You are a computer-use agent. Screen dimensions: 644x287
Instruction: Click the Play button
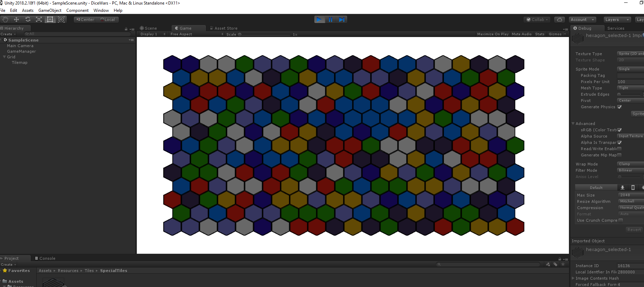pyautogui.click(x=319, y=20)
